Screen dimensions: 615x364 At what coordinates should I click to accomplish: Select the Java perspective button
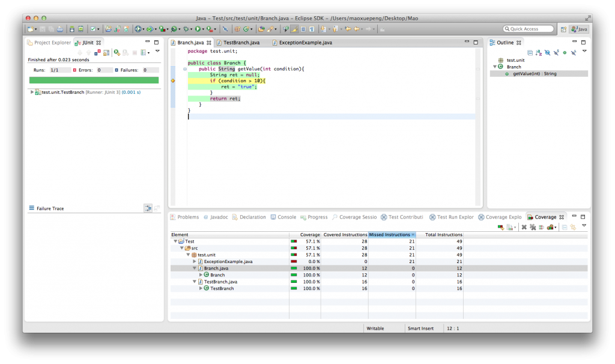click(579, 29)
